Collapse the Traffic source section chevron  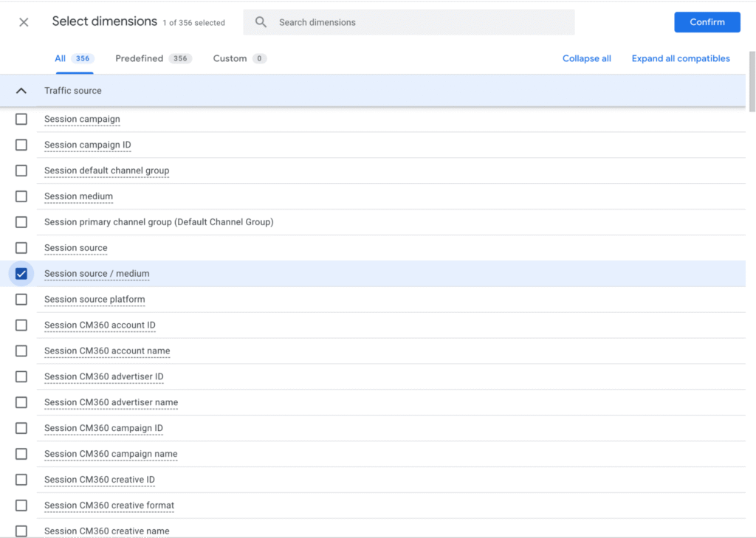pyautogui.click(x=21, y=90)
